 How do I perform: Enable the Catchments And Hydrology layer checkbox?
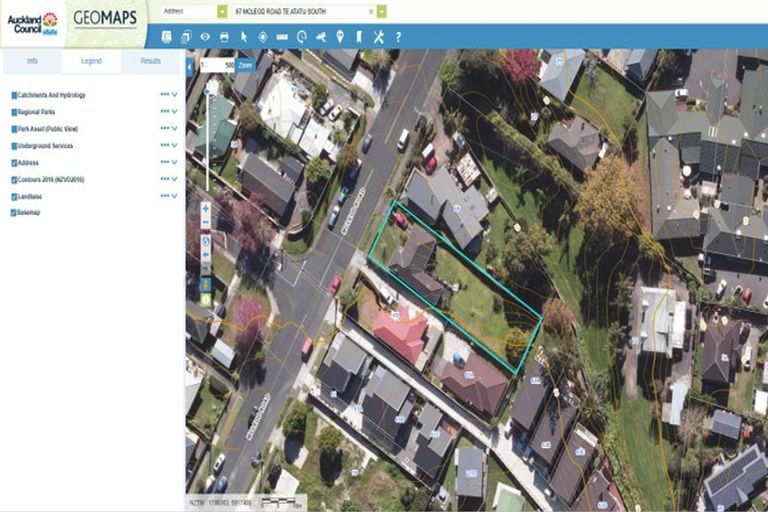(x=14, y=95)
